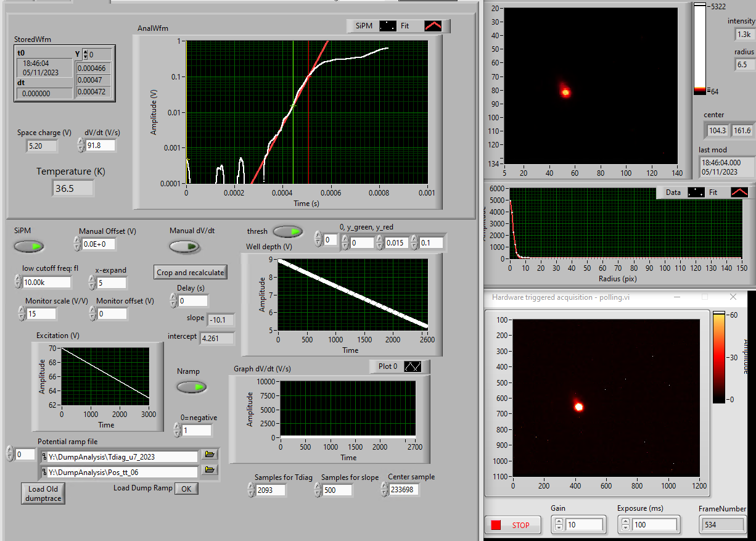
Task: Open folder browser for Tdiag_u7_2023 path
Action: tap(210, 455)
